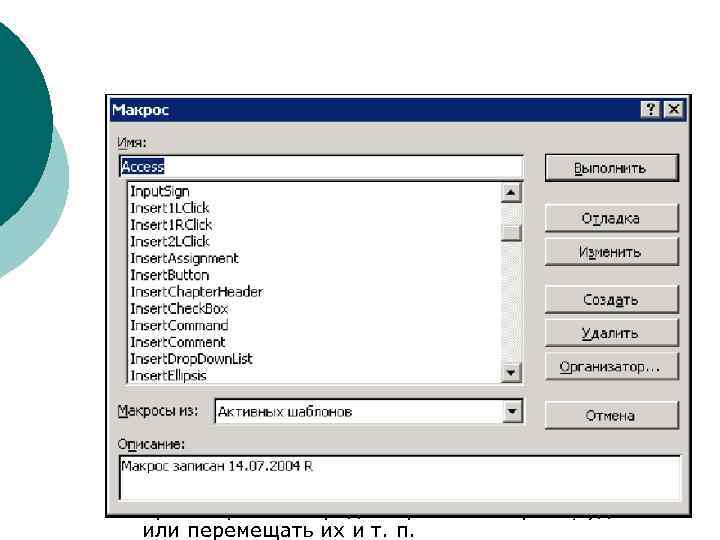Click the help question mark icon
This screenshot has height=540, width=720.
[x=651, y=110]
